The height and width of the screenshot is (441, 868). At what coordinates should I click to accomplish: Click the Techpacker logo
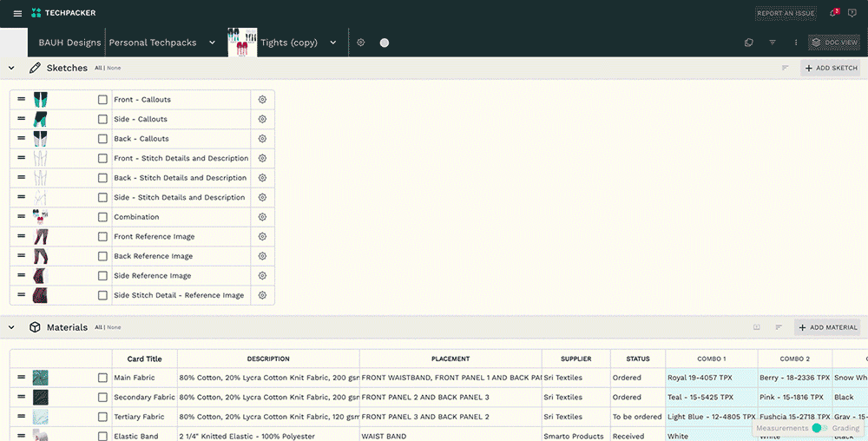(x=63, y=13)
